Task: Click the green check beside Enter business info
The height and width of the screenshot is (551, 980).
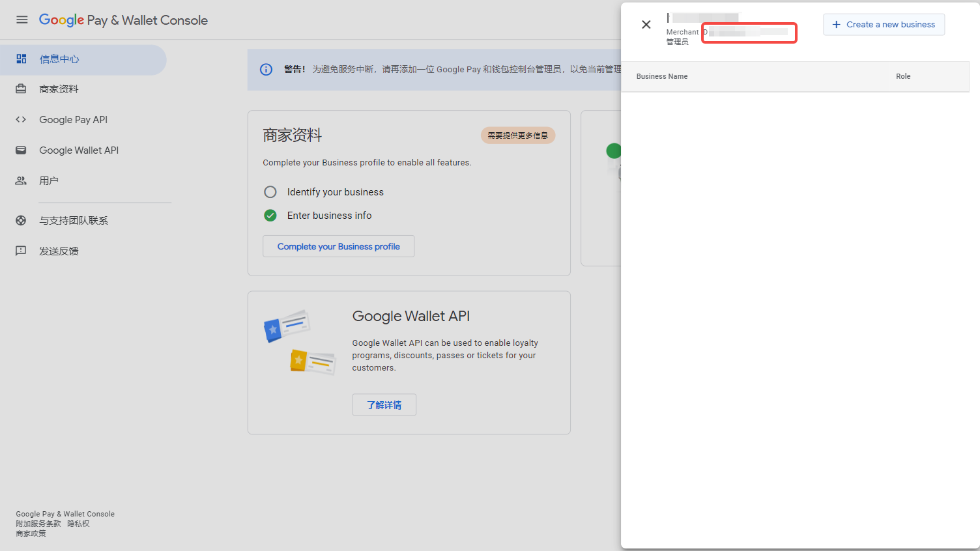Action: (x=270, y=216)
